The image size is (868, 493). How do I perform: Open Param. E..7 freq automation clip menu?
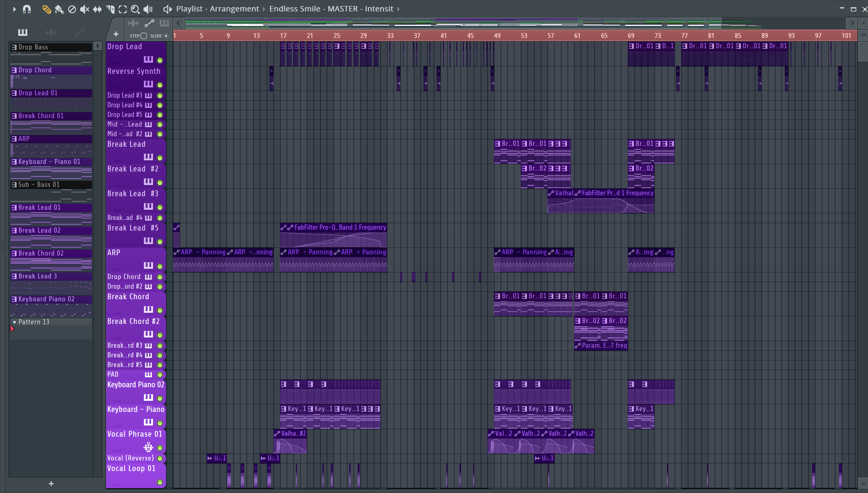pos(577,346)
